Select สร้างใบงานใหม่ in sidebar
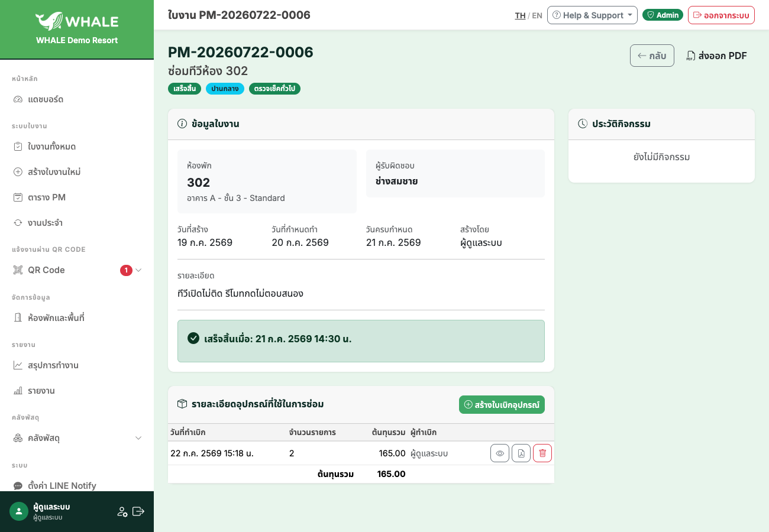 pyautogui.click(x=77, y=172)
